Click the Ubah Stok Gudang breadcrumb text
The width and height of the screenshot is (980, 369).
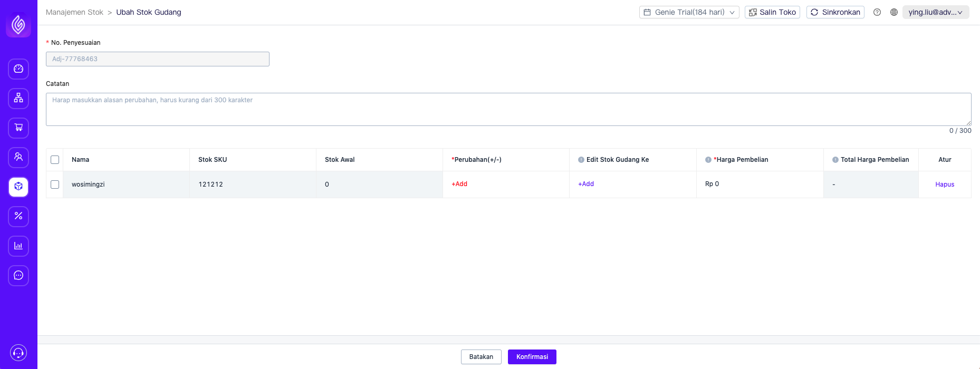149,12
